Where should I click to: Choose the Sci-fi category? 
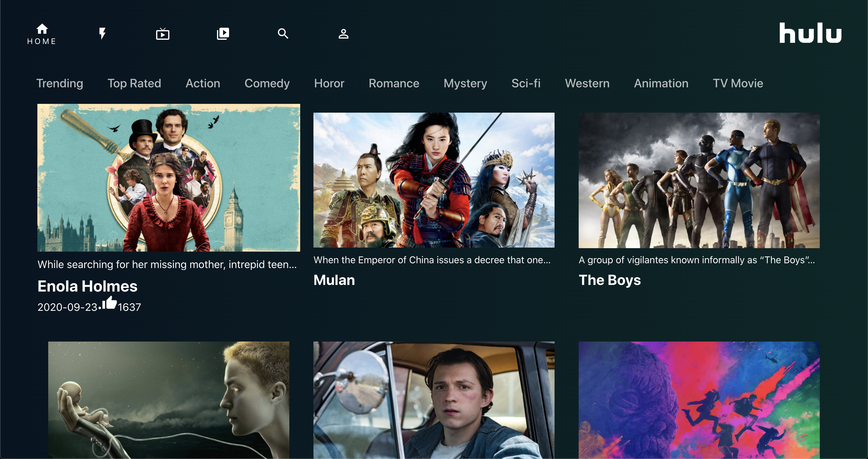click(526, 83)
